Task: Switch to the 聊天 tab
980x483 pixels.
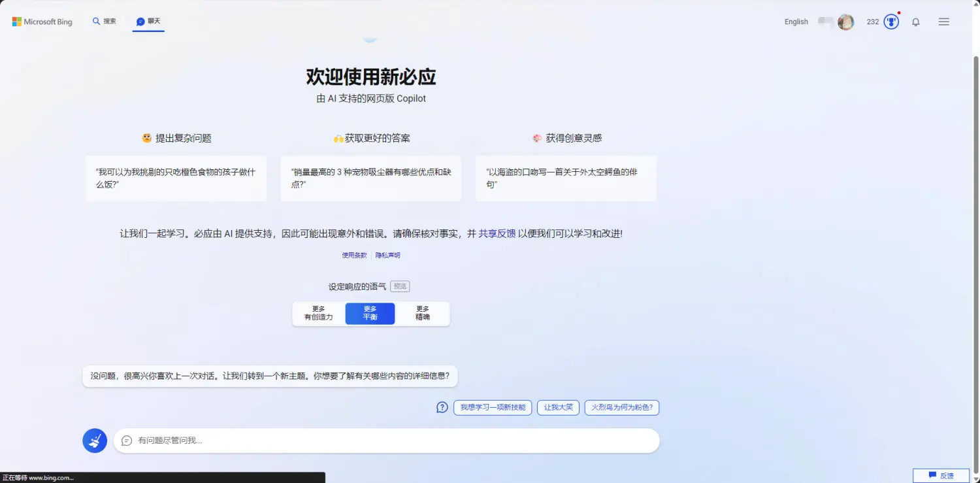Action: point(148,22)
